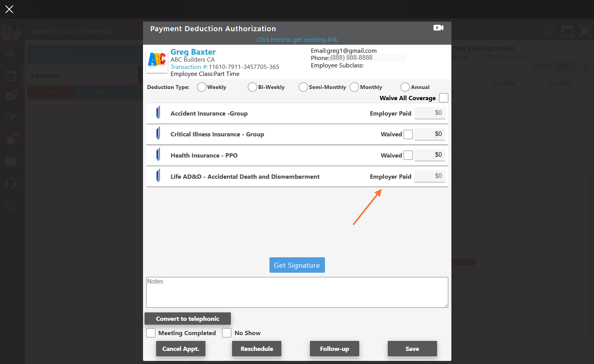Click Convert to telephonic button
The width and height of the screenshot is (594, 364).
[x=188, y=319]
